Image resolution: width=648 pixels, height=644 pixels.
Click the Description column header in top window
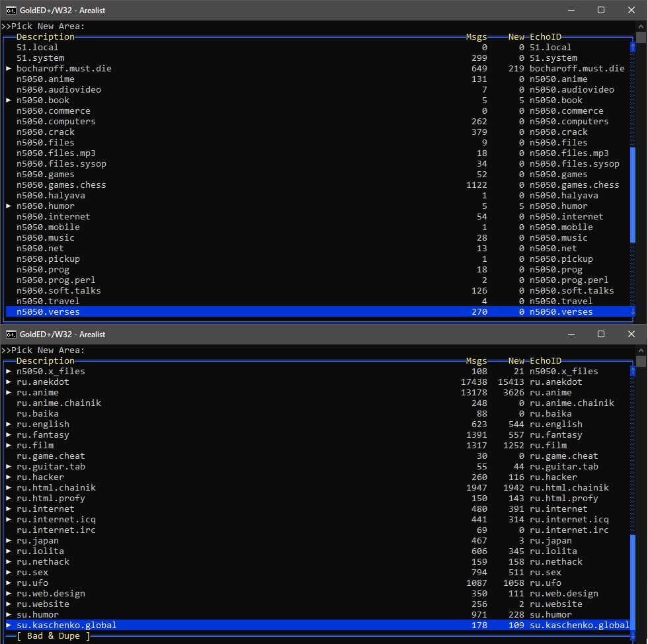click(46, 37)
